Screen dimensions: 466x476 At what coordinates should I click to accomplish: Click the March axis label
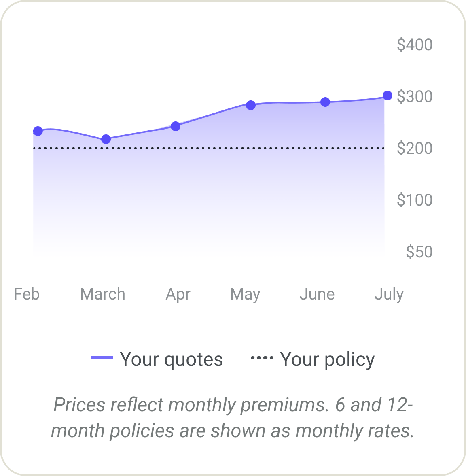(103, 294)
